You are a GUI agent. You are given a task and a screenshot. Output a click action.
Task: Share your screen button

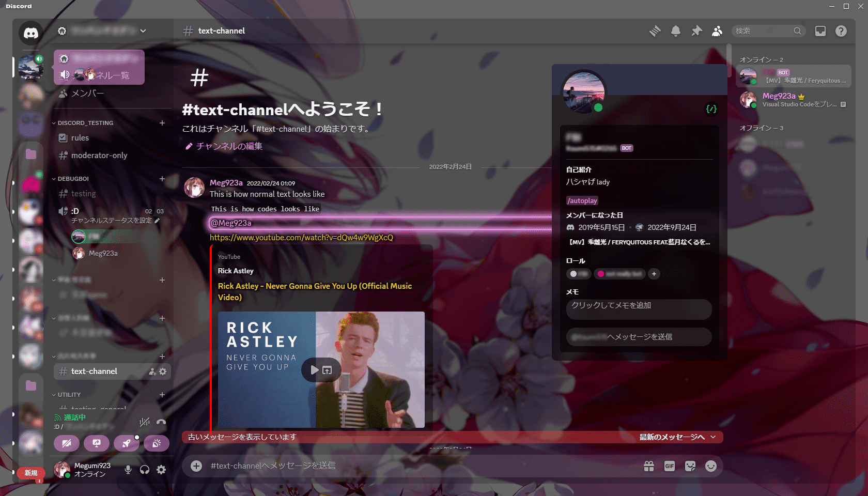point(97,443)
